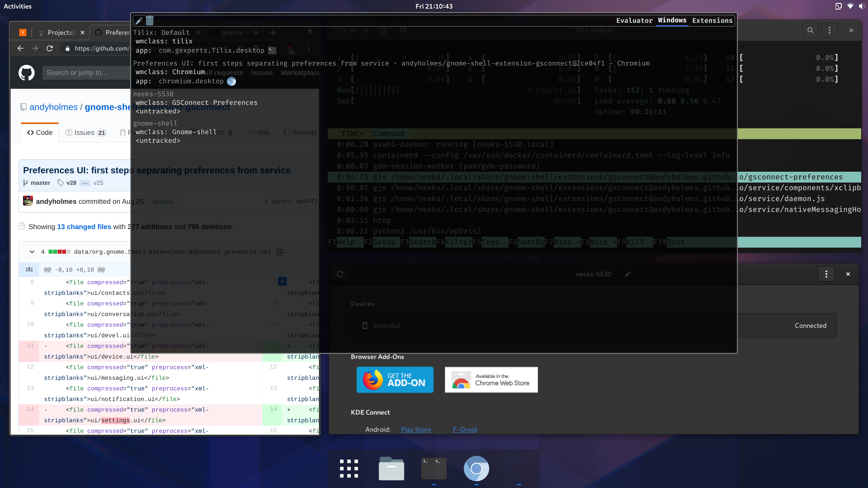Screen dimensions: 868x488
Task: Open the Y Combinator pinned tab in Chromium
Action: coord(23,32)
